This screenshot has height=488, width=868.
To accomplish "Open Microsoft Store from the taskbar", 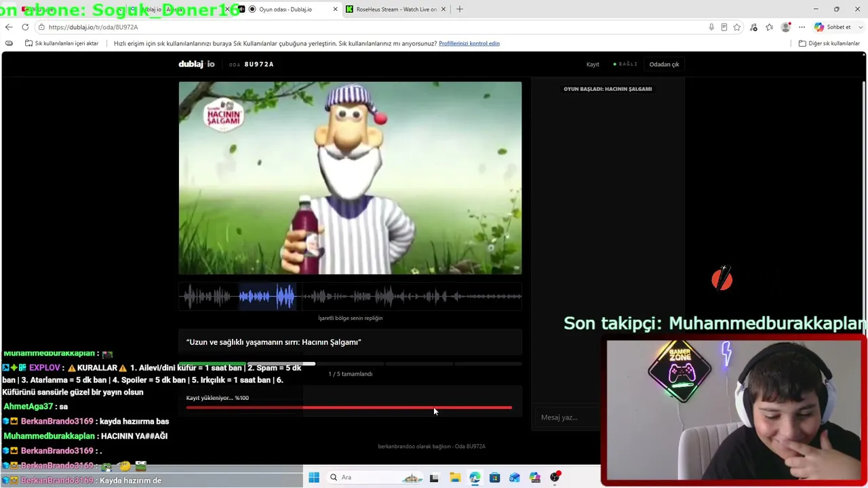I will pyautogui.click(x=494, y=477).
